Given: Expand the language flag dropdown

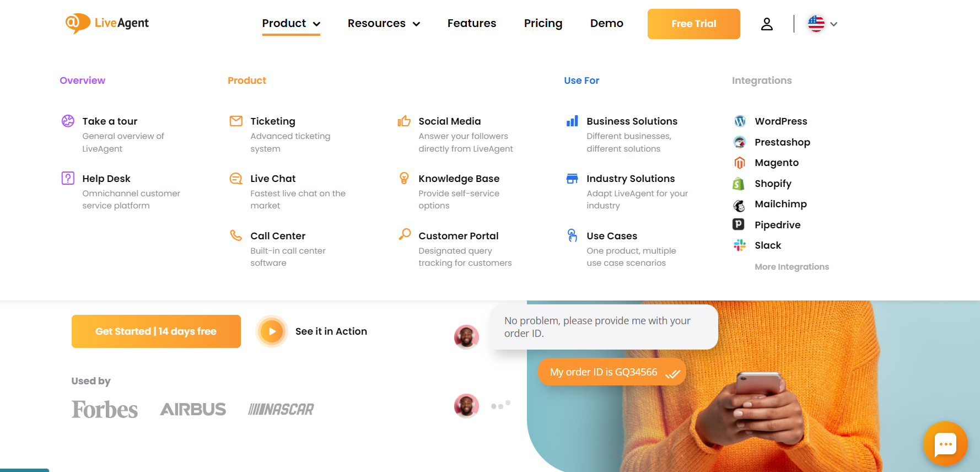Looking at the screenshot, I should 822,24.
